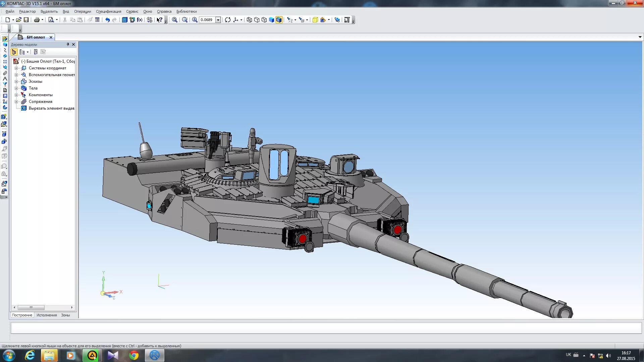Click the Save document icon
The height and width of the screenshot is (362, 644).
[26, 20]
